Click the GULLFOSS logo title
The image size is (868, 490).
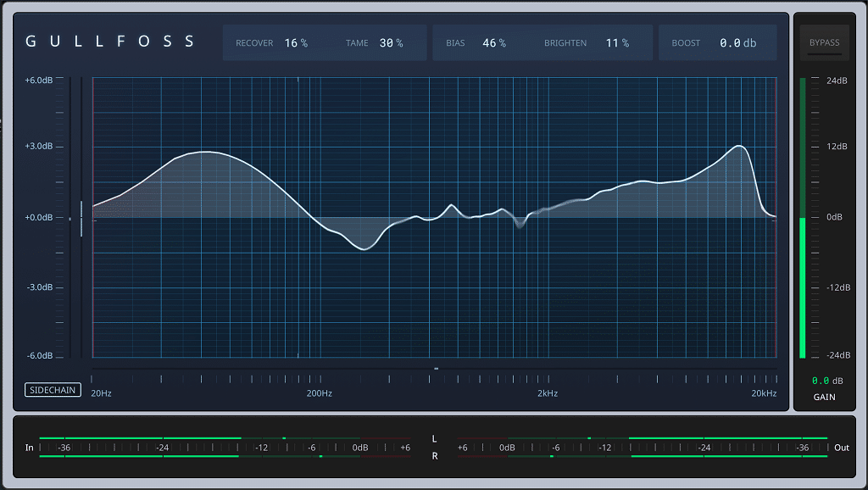coord(110,42)
